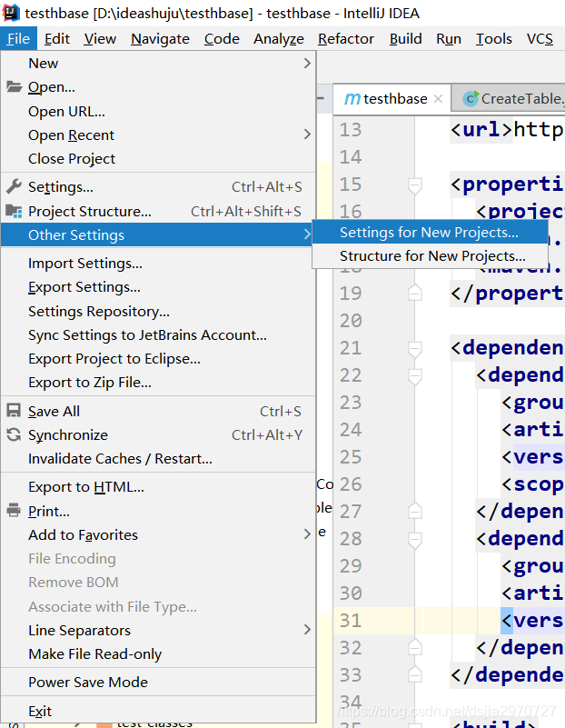Collapse the dependency fold at line 22
The height and width of the screenshot is (728, 565).
click(415, 375)
